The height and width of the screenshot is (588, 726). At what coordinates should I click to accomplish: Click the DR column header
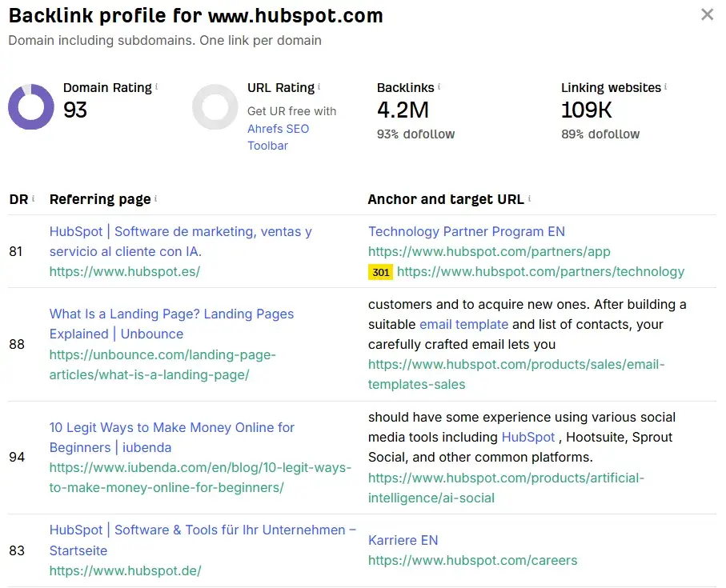tap(18, 199)
